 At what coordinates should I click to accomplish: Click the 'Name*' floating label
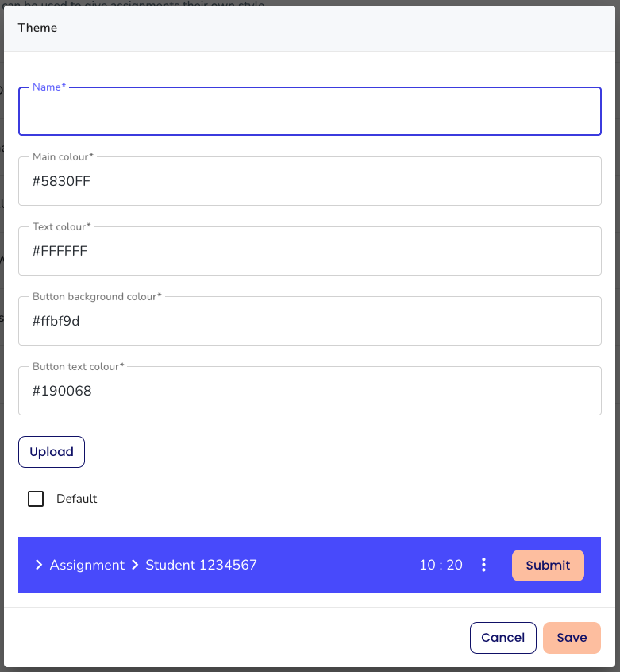tap(49, 87)
